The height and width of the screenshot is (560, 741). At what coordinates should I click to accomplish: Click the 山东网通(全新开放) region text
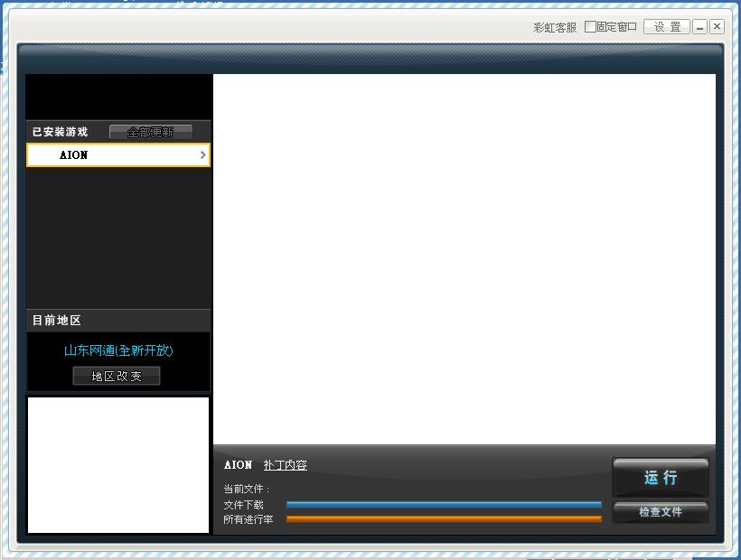pyautogui.click(x=118, y=350)
